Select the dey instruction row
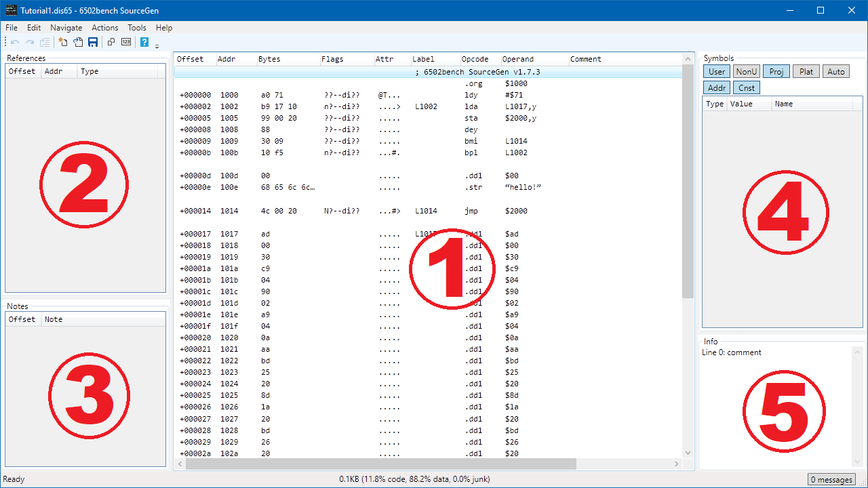The image size is (868, 488). point(428,129)
